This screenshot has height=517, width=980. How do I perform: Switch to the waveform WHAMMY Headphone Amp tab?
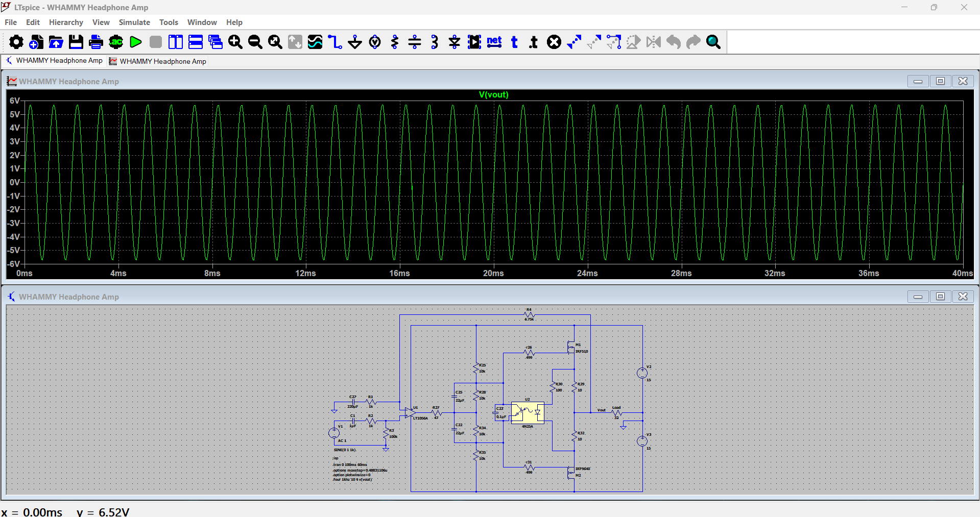tap(158, 61)
